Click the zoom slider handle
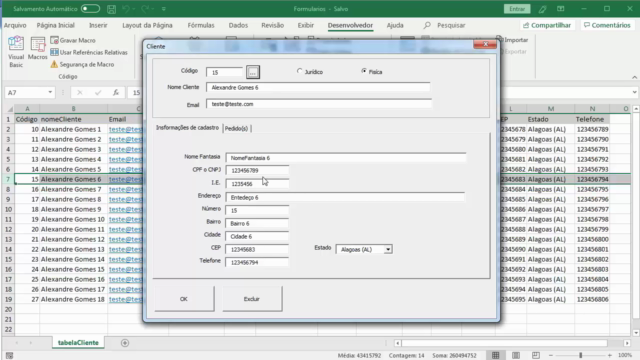This screenshot has height=360, width=640. (x=580, y=356)
